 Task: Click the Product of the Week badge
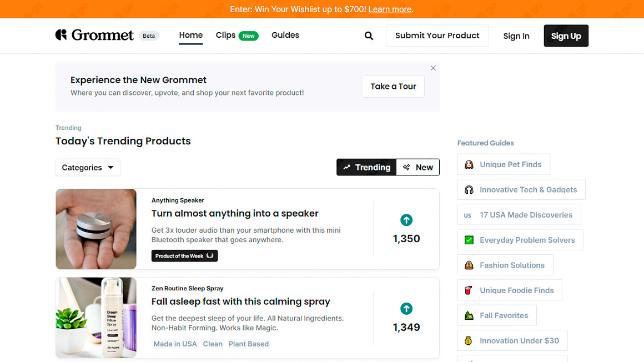pos(184,256)
